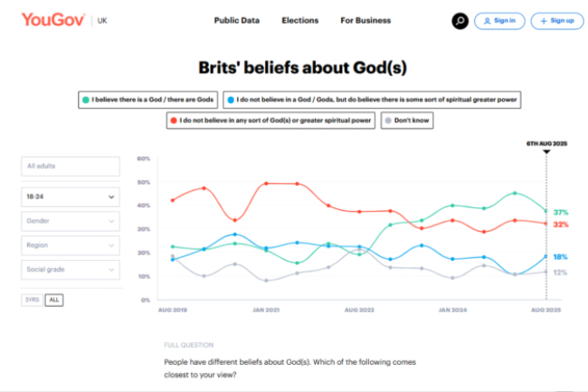Open the Gender filter dropdown
The height and width of the screenshot is (392, 588).
(71, 221)
